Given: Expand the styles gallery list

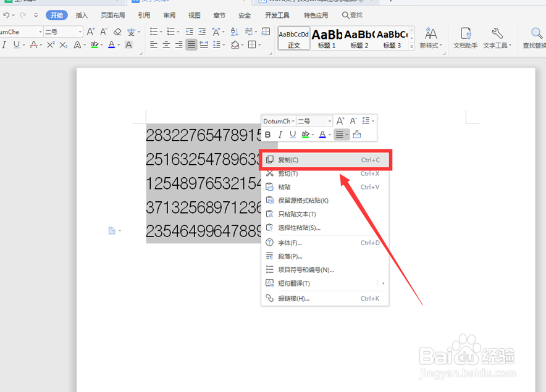Looking at the screenshot, I should click(x=411, y=46).
